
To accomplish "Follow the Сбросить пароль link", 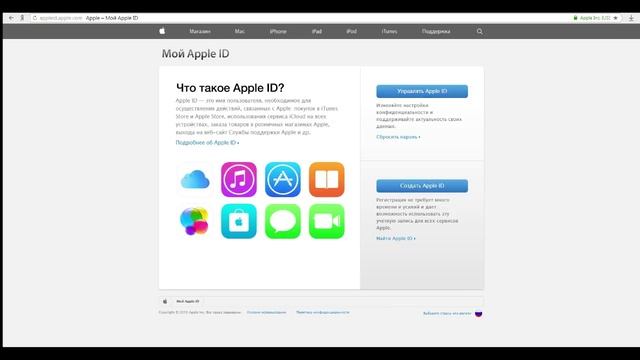I will pos(398,137).
